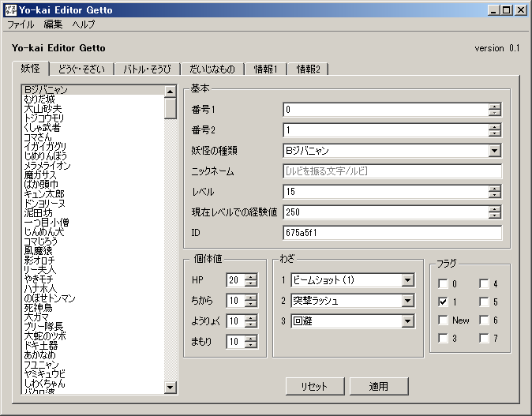Toggle flag checkbox 6
The height and width of the screenshot is (416, 532).
coord(484,320)
